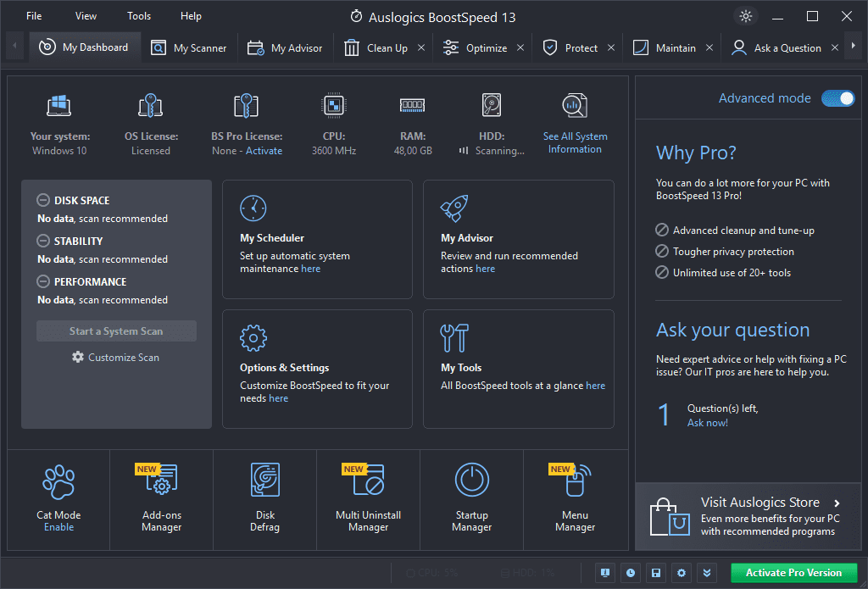Click the OS License key icon

pos(150,105)
